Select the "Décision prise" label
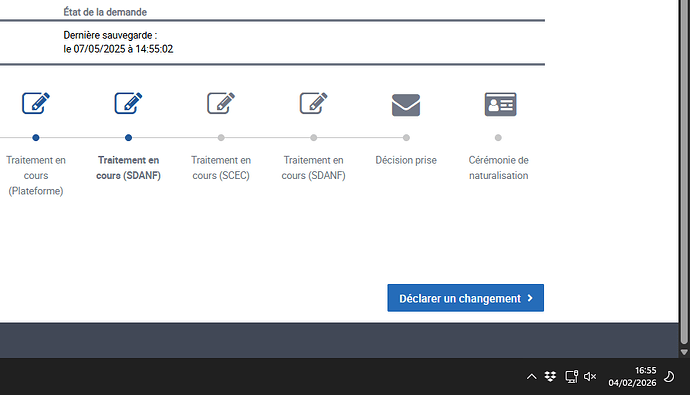This screenshot has height=395, width=690. click(406, 160)
